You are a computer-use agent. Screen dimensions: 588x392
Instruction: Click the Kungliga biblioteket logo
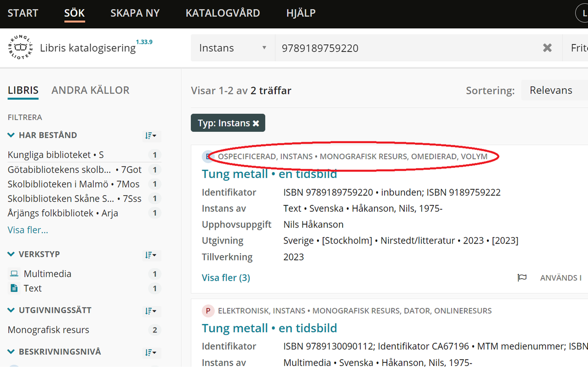click(x=20, y=47)
